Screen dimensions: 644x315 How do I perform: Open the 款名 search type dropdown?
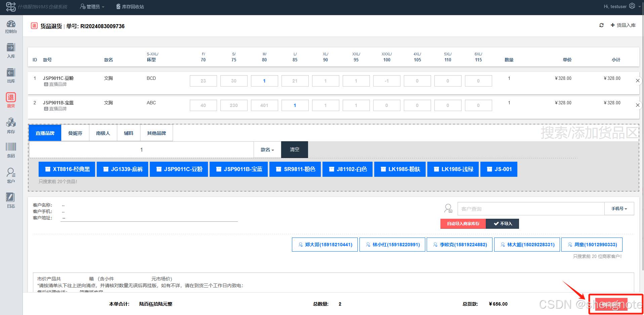click(267, 150)
